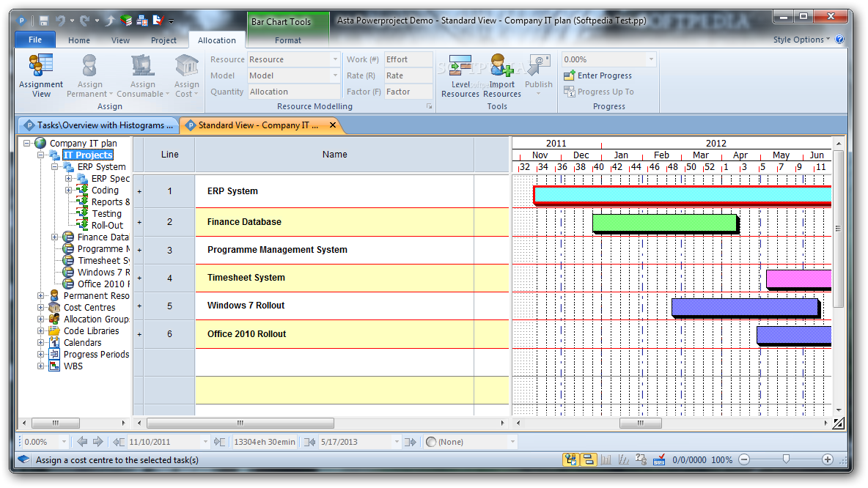Click the cyan ERP System Gantt bar
Screen dimensions: 868x488
[x=682, y=195]
